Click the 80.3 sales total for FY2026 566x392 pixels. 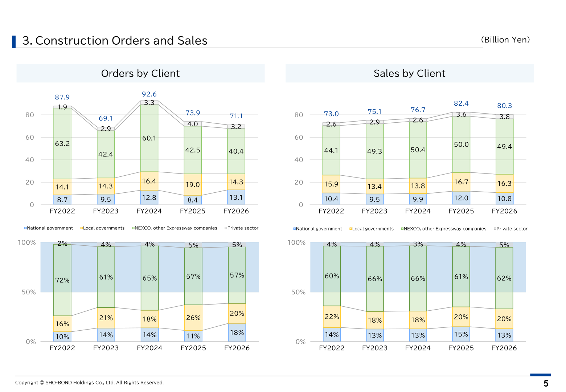coord(505,106)
